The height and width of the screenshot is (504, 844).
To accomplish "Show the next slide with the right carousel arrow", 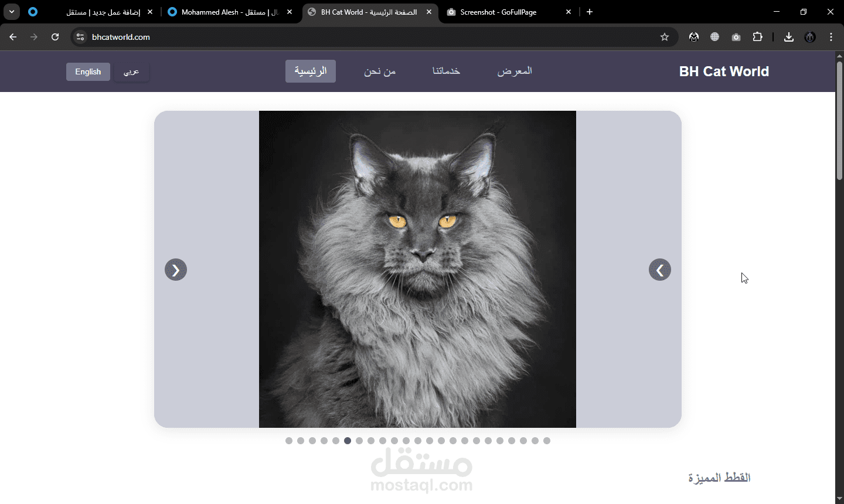I will [x=660, y=270].
